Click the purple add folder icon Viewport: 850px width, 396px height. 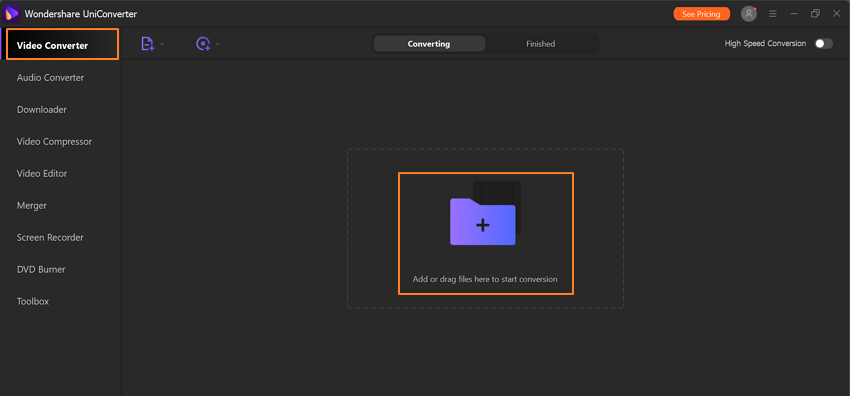[482, 221]
